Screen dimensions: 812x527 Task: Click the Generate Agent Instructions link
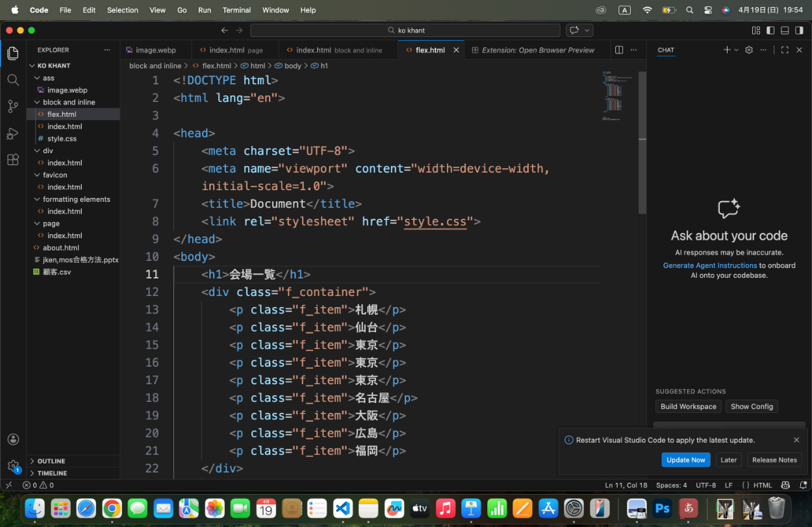point(709,265)
